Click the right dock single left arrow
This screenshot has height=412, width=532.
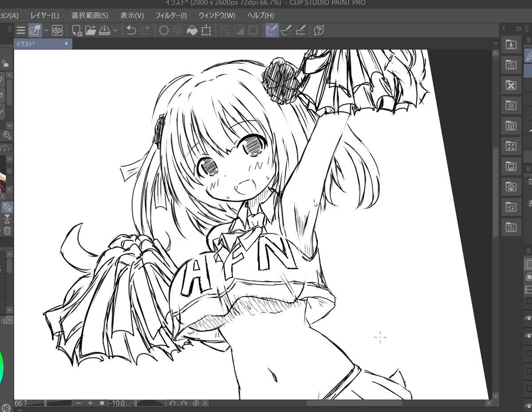point(504,28)
